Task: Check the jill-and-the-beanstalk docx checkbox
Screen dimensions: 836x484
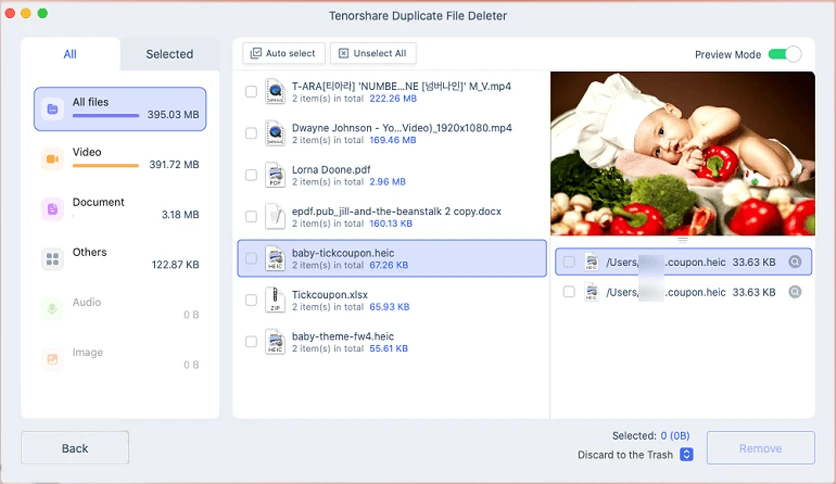Action: (251, 216)
